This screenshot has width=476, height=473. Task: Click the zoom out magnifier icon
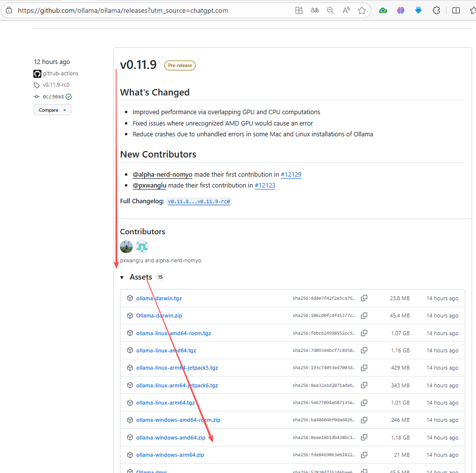[x=330, y=10]
